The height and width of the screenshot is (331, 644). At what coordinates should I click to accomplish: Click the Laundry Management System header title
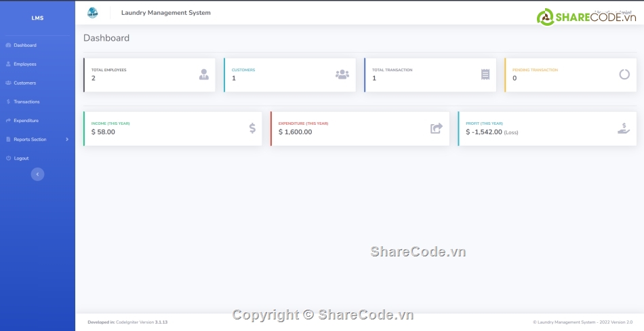(166, 13)
